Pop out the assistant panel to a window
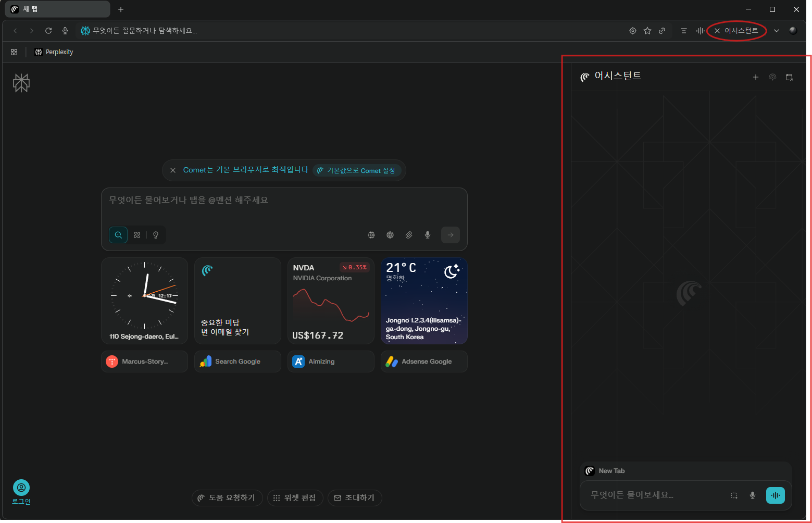 pyautogui.click(x=789, y=77)
